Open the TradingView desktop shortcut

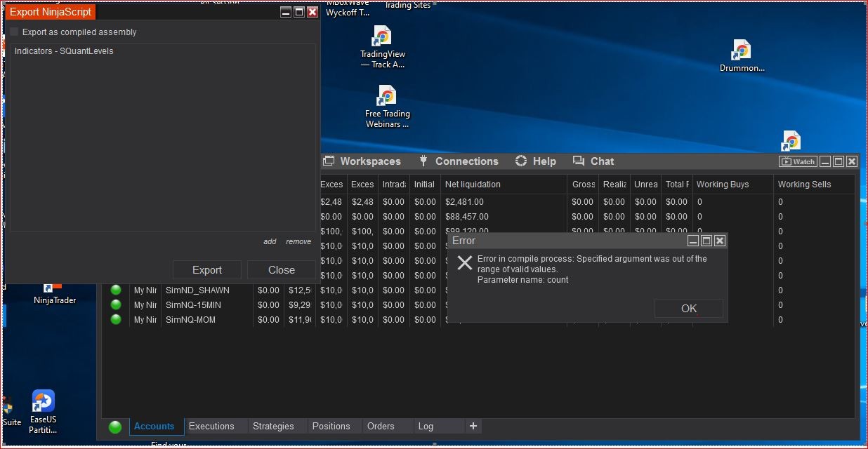click(x=383, y=48)
